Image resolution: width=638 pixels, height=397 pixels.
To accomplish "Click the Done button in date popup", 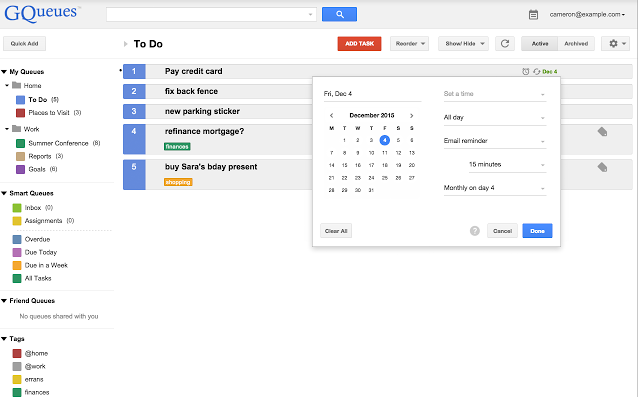I will pos(537,231).
